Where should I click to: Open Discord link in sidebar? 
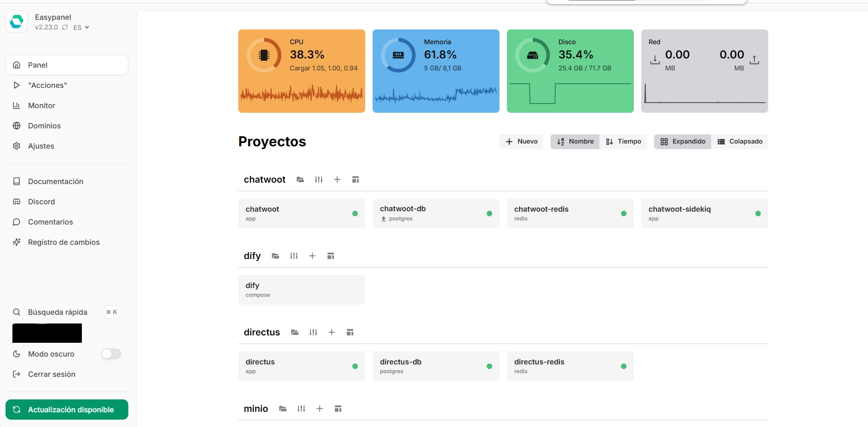[67, 202]
